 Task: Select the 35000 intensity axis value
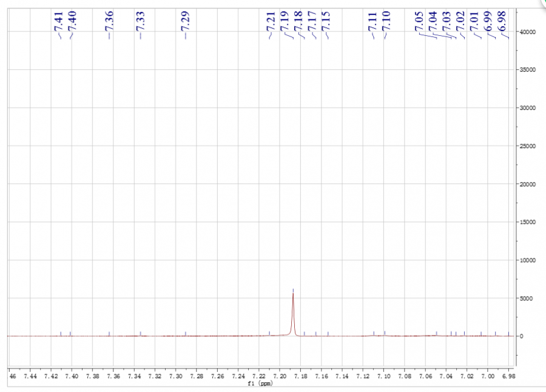(528, 70)
